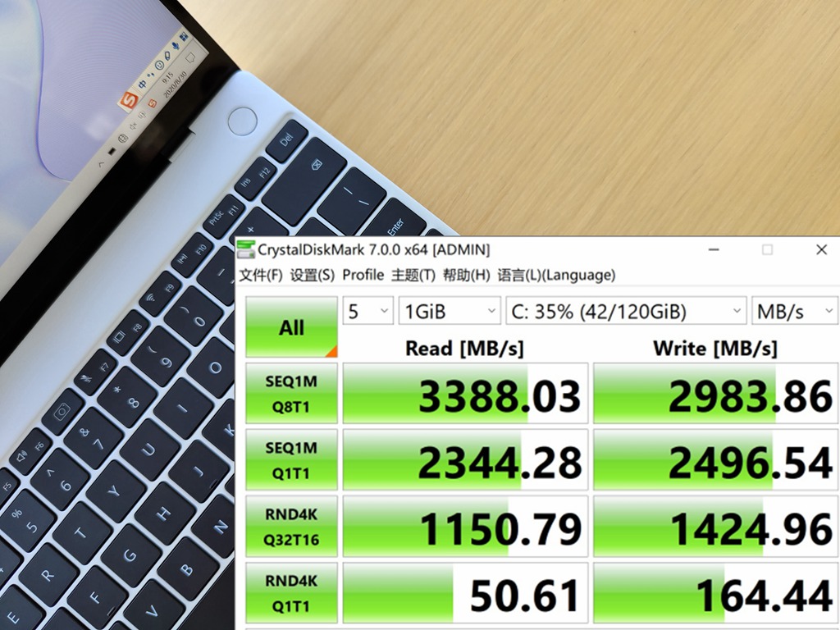
Task: Click the CrystalDiskMark title bar app icon
Action: [245, 250]
